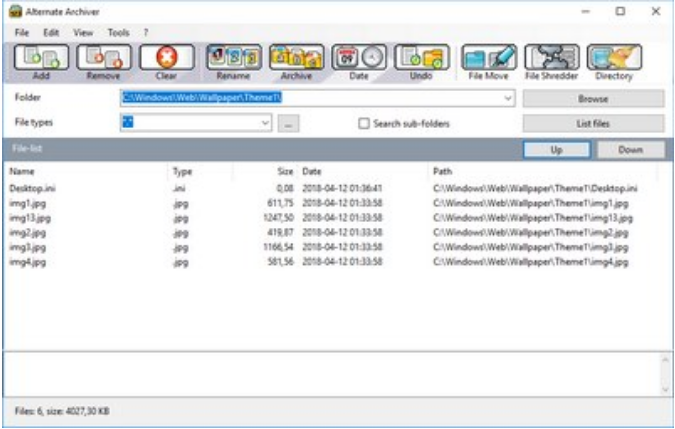Launch the File Move tool
This screenshot has width=675, height=429.
488,61
